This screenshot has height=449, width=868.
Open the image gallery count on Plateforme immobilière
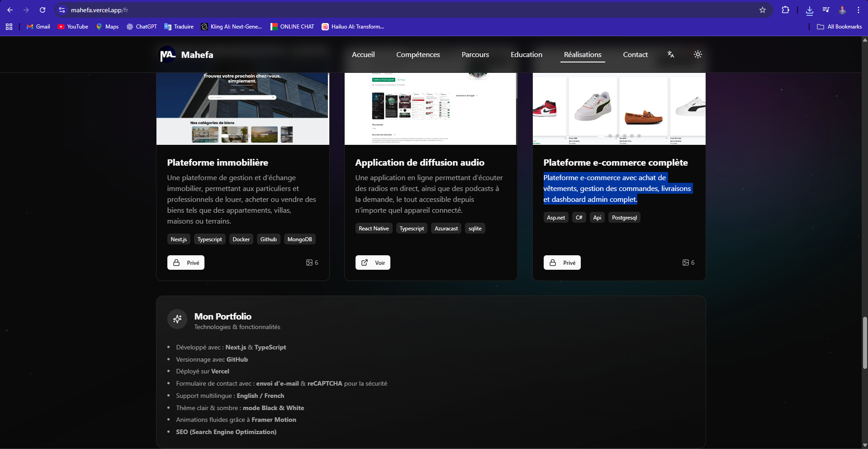[x=312, y=263]
